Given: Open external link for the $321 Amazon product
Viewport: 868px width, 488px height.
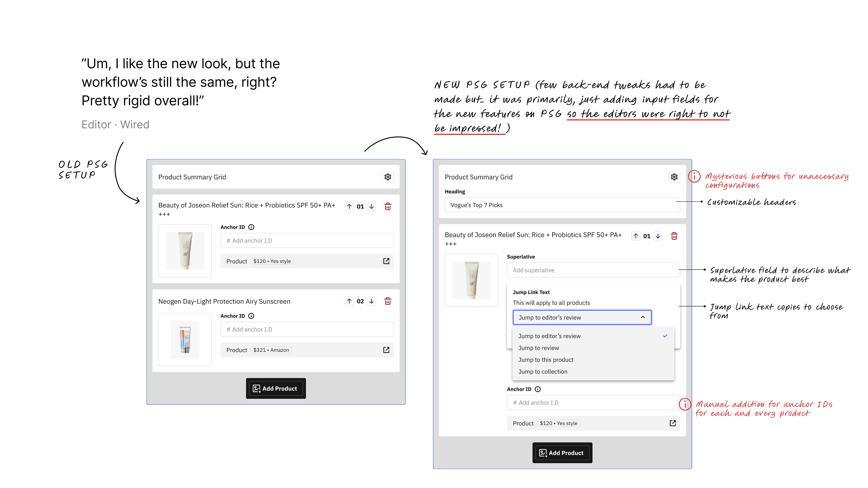Looking at the screenshot, I should [386, 350].
